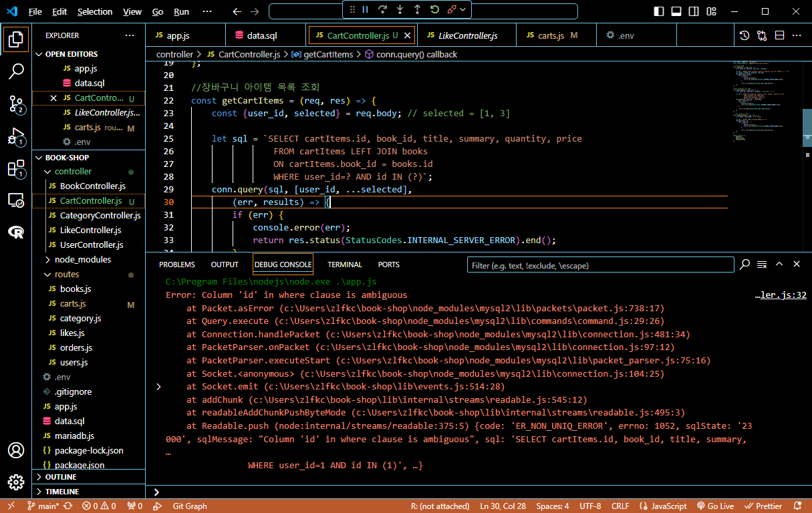Go back in navigation history

pos(237,11)
